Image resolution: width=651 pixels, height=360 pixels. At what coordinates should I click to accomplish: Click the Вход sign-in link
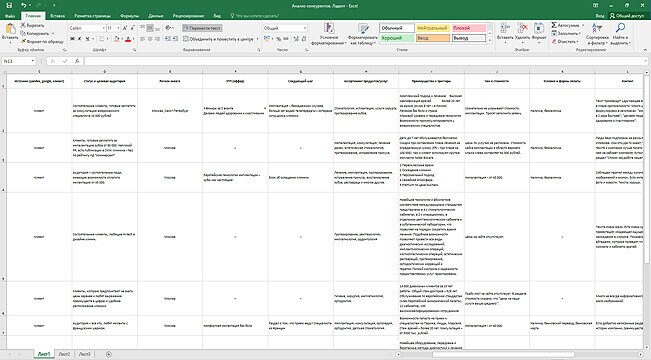tap(600, 16)
